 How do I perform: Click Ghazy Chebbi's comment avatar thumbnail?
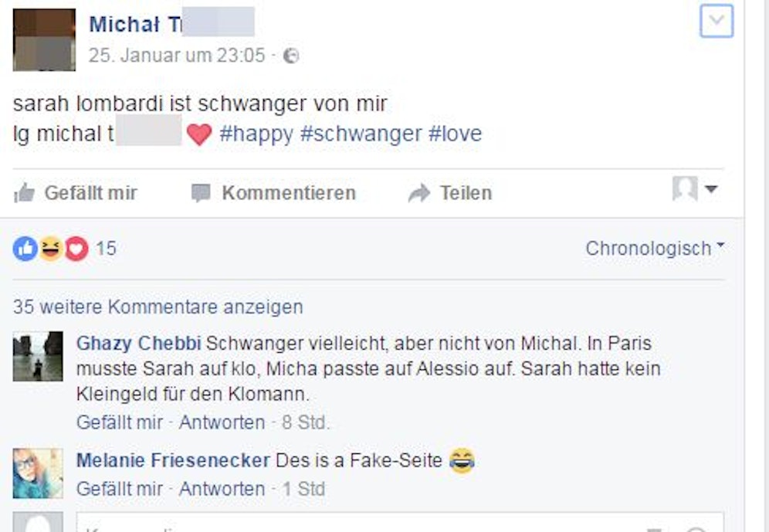click(38, 356)
